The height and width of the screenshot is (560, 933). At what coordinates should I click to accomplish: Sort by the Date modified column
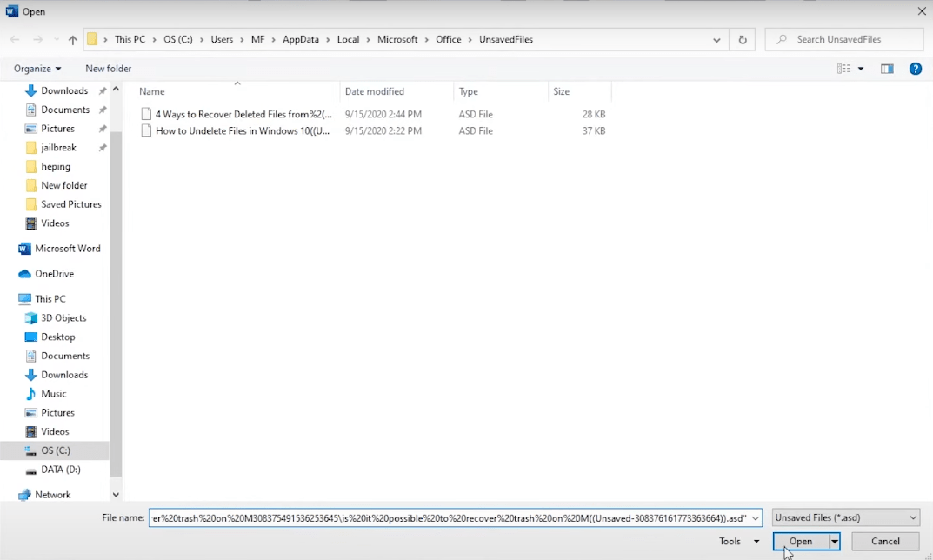click(375, 91)
